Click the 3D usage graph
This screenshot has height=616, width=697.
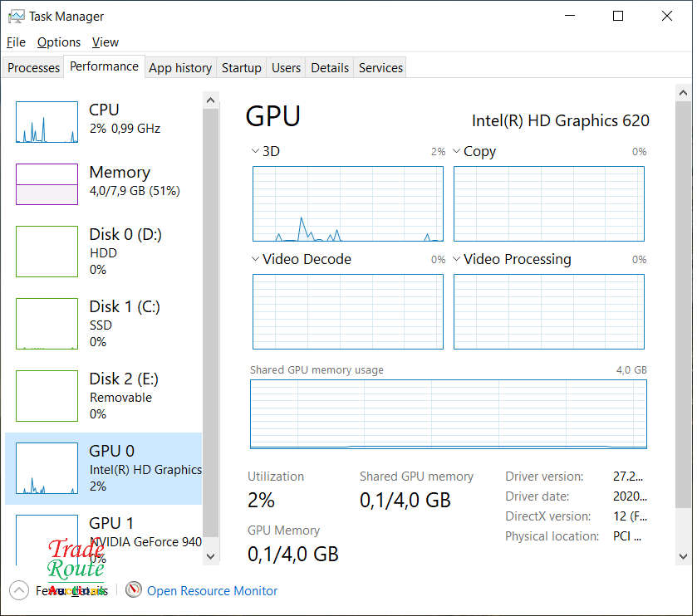[x=347, y=203]
